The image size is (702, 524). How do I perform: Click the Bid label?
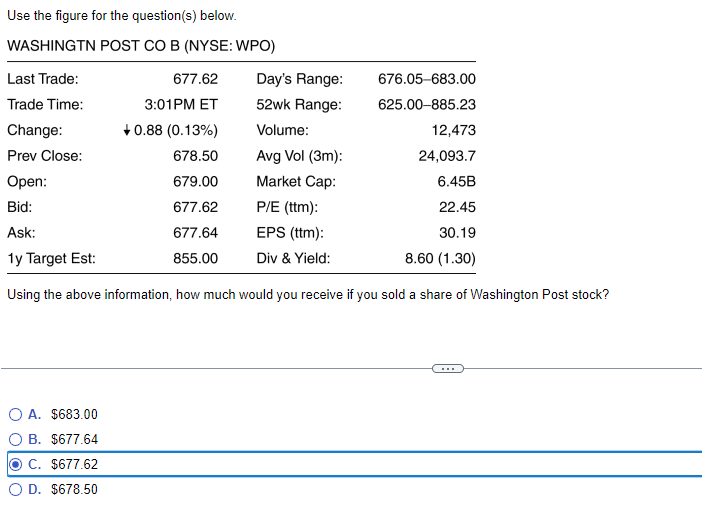(19, 207)
